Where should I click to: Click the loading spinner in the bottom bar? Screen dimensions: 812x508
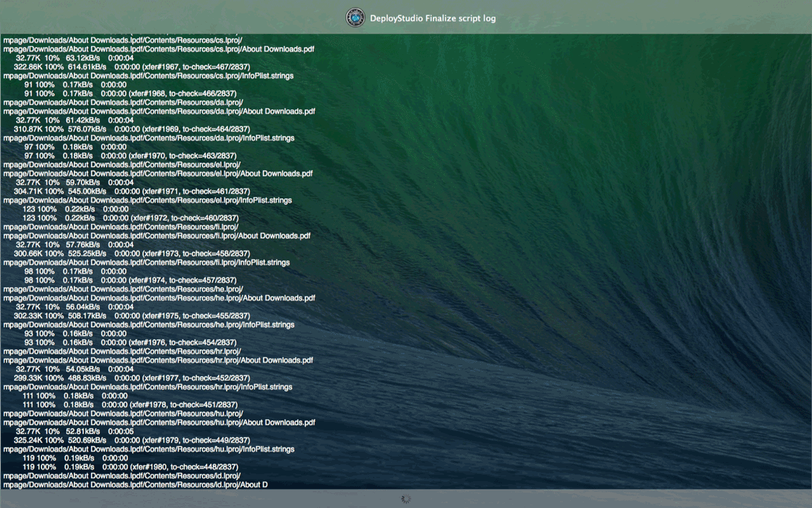[x=406, y=499]
